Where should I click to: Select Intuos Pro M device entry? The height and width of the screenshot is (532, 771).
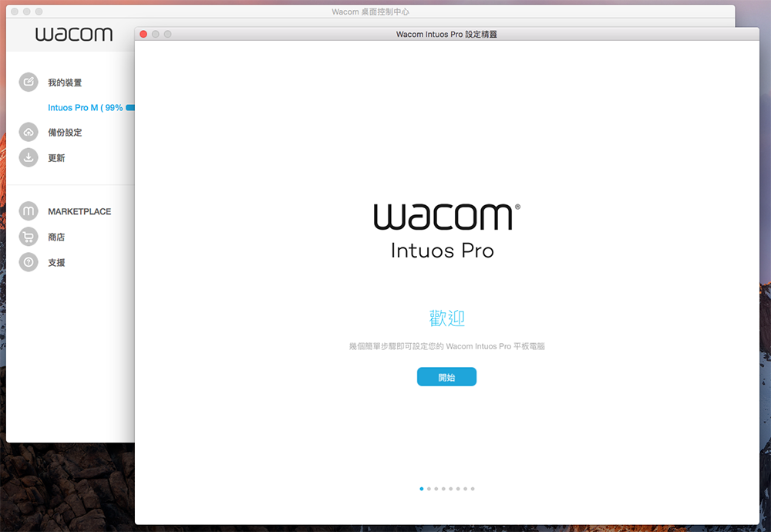(85, 107)
